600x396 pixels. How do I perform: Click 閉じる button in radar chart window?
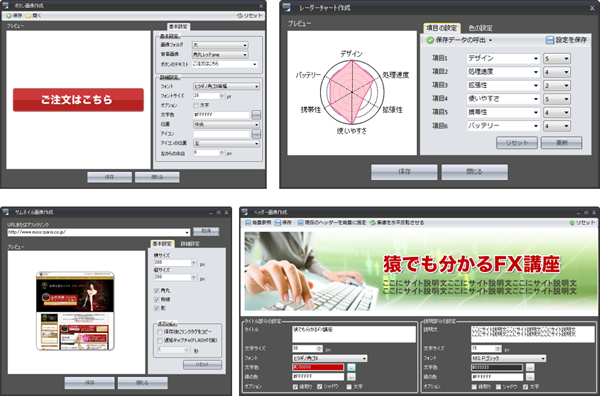[x=474, y=172]
